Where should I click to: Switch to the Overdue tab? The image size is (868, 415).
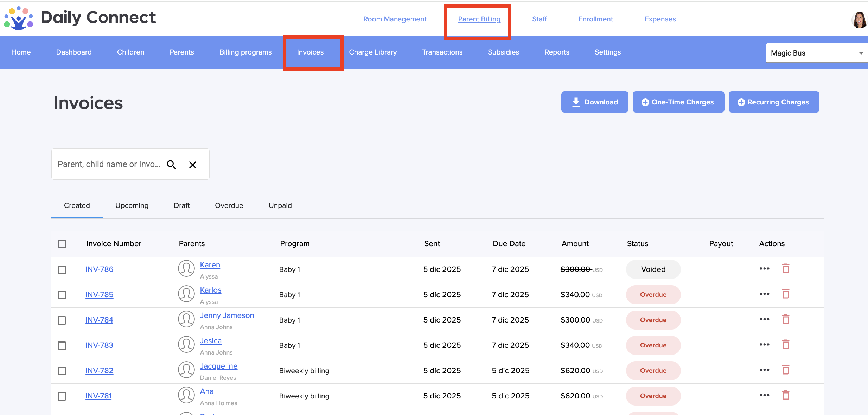click(x=229, y=205)
